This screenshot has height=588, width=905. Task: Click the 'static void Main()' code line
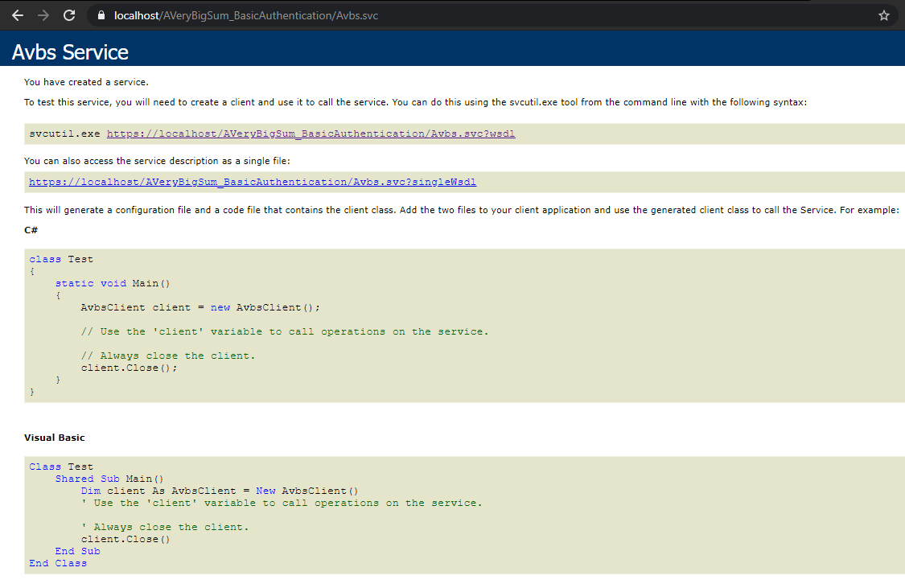(x=113, y=283)
